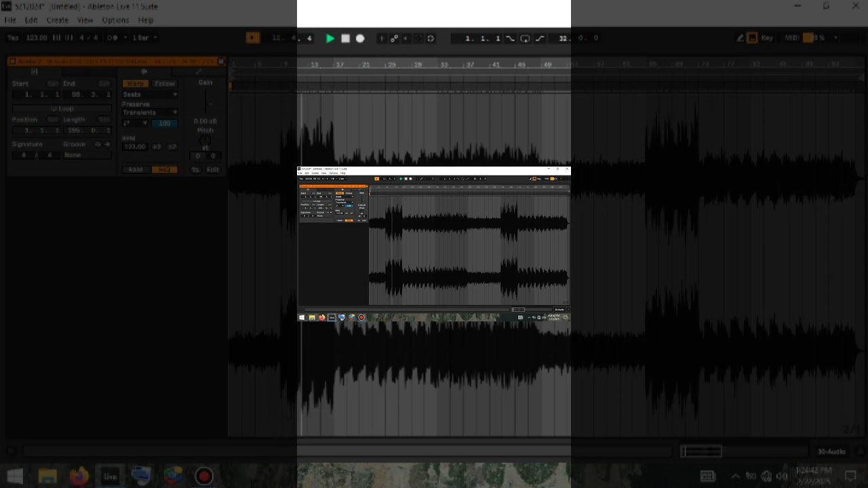This screenshot has height=488, width=868.
Task: Click the transient envelope value 100
Action: 165,123
